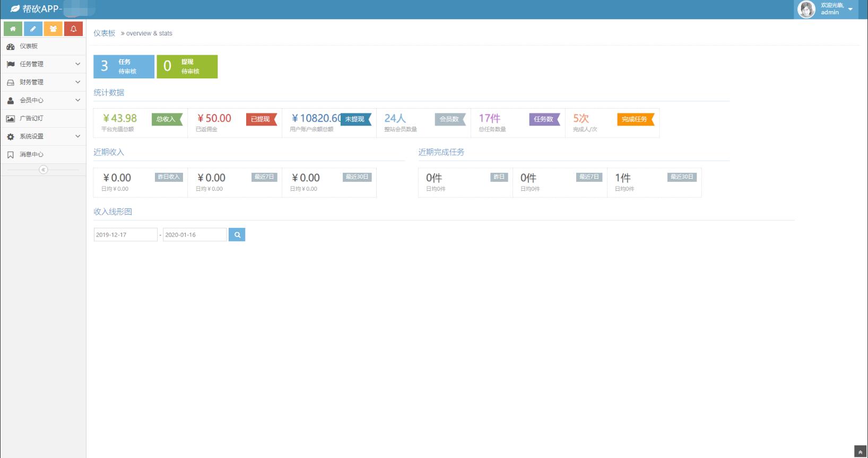
Task: Click the orange users shortcut icon
Action: 53,29
